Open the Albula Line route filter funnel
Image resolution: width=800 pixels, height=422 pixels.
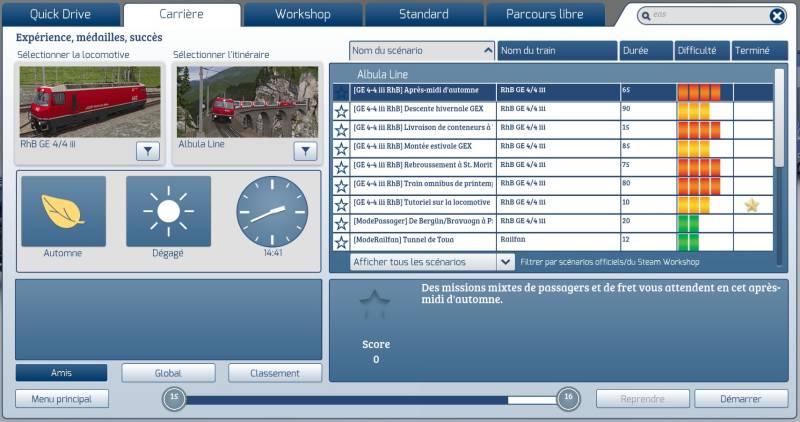coord(305,152)
